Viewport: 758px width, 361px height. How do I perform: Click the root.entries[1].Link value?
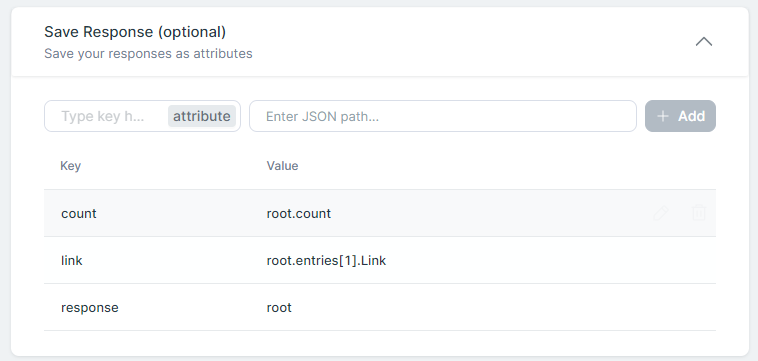[x=326, y=260]
